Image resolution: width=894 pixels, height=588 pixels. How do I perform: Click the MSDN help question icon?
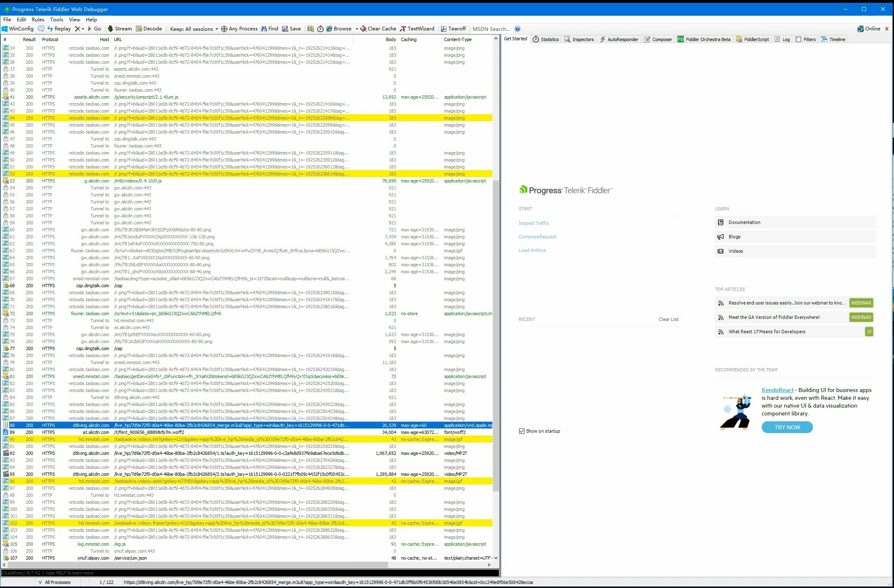pos(517,29)
